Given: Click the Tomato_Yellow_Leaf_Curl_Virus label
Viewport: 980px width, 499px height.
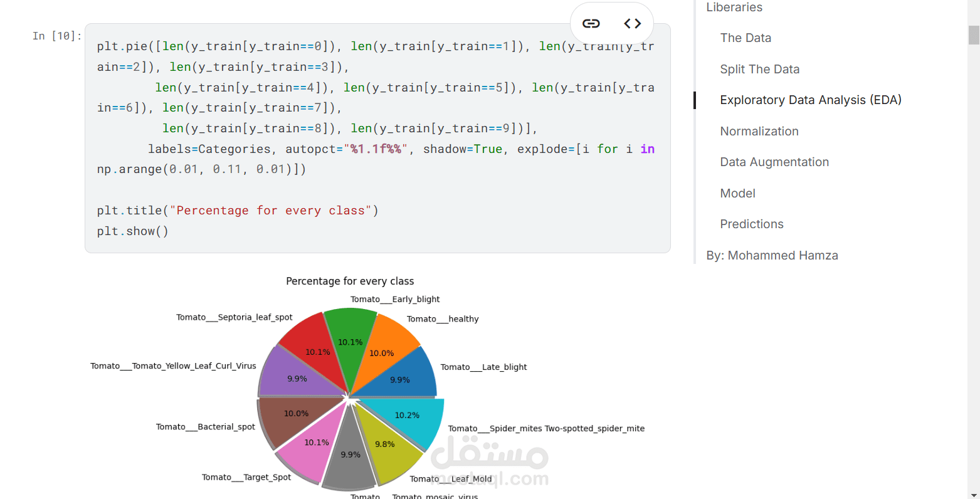Looking at the screenshot, I should coord(173,366).
